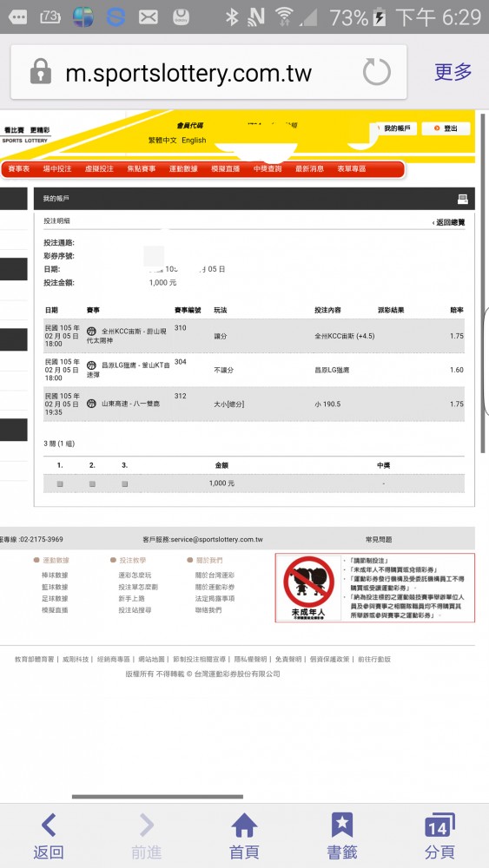Viewport: 489px width, 868px height.
Task: Tap the Bluetooth status bar icon
Action: point(232,17)
